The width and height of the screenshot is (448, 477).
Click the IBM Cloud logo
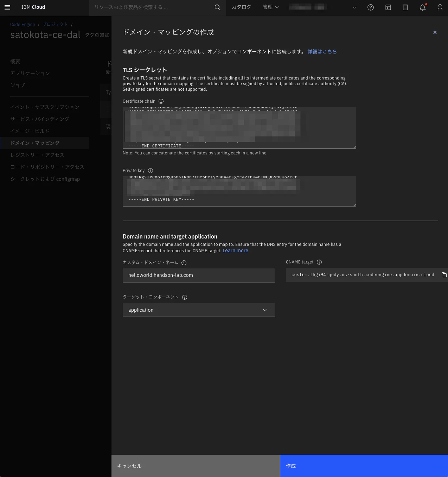(x=33, y=7)
